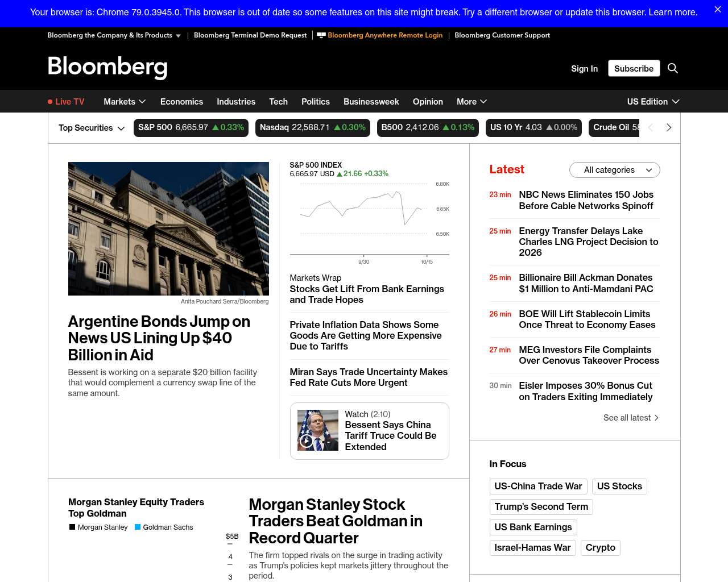The image size is (728, 582).
Task: Open the search magnifier icon
Action: pos(673,68)
